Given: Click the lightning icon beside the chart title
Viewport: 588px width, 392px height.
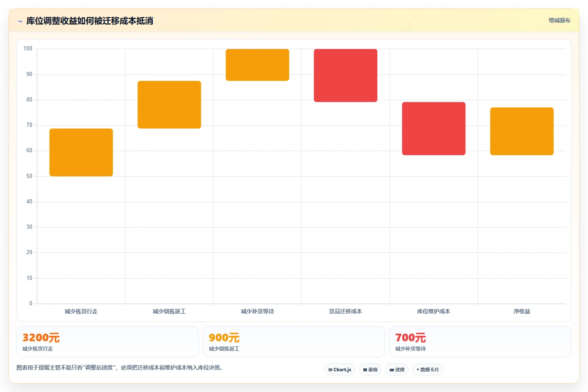Looking at the screenshot, I should (20, 21).
